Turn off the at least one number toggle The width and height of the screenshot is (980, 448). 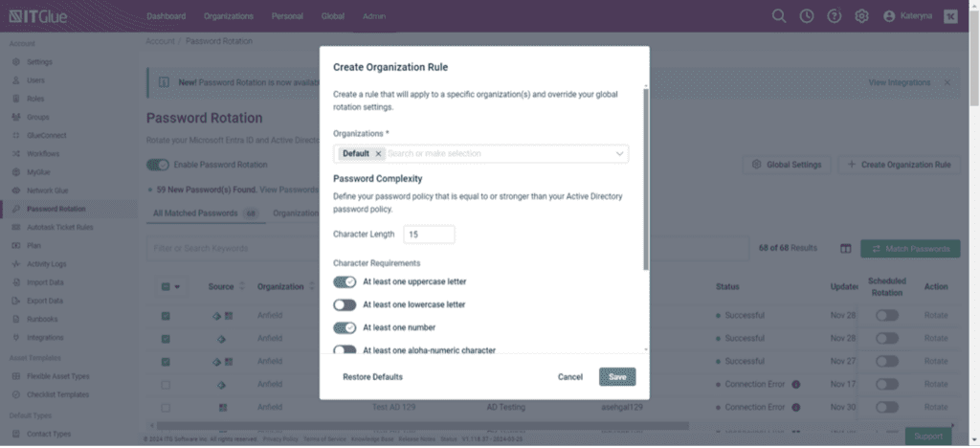point(345,327)
